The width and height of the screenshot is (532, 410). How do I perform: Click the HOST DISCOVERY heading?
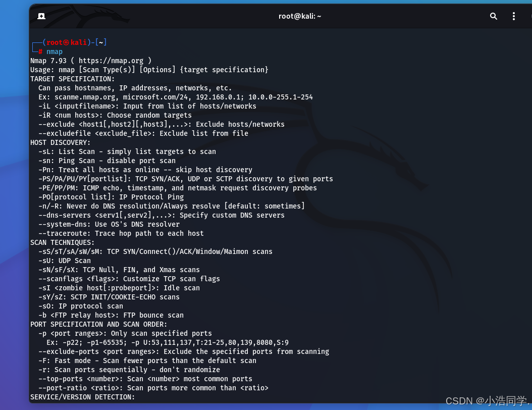tap(61, 142)
